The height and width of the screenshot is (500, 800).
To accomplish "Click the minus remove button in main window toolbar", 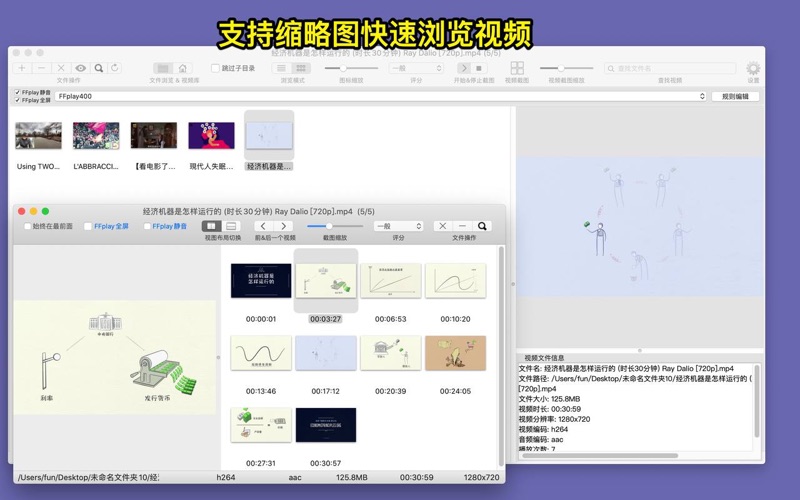I will point(41,68).
